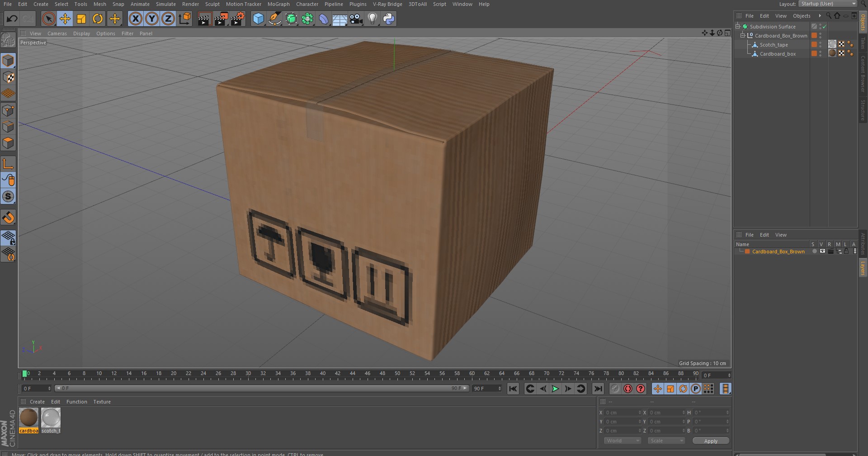Screen dimensions: 868x456
Task: Toggle Cardboard_Box_Brown layer view eye
Action: click(822, 251)
